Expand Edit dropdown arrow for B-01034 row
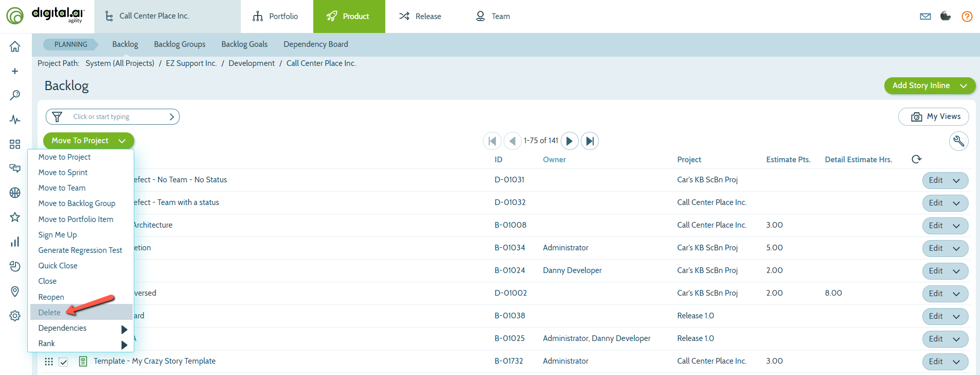This screenshot has height=375, width=980. tap(956, 248)
